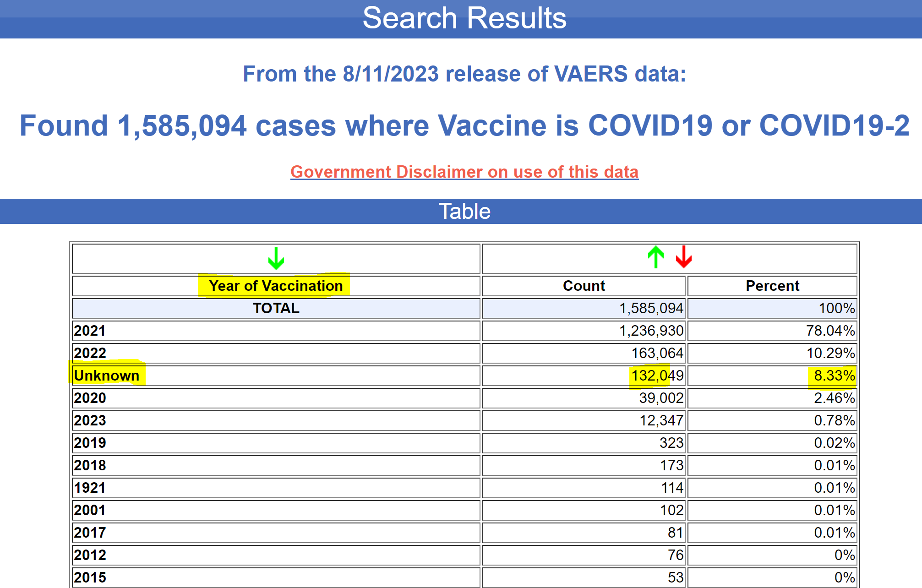The width and height of the screenshot is (922, 588).
Task: Select the 2023 year row
Action: click(x=276, y=420)
